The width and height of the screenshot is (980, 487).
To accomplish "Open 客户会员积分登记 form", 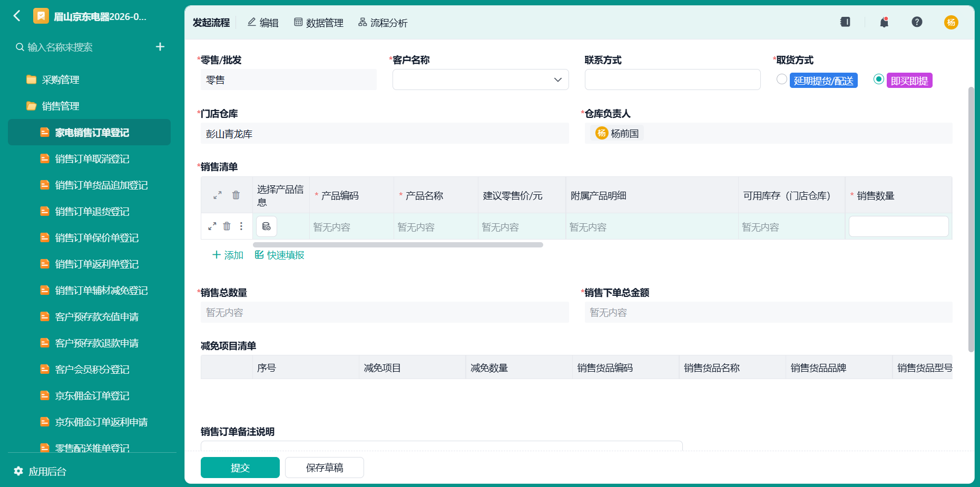I will (x=89, y=369).
